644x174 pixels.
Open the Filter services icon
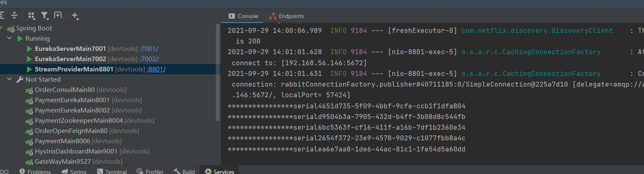click(45, 16)
